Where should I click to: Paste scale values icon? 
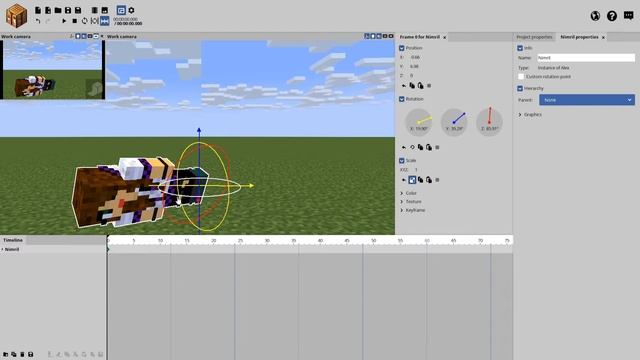pyautogui.click(x=429, y=180)
